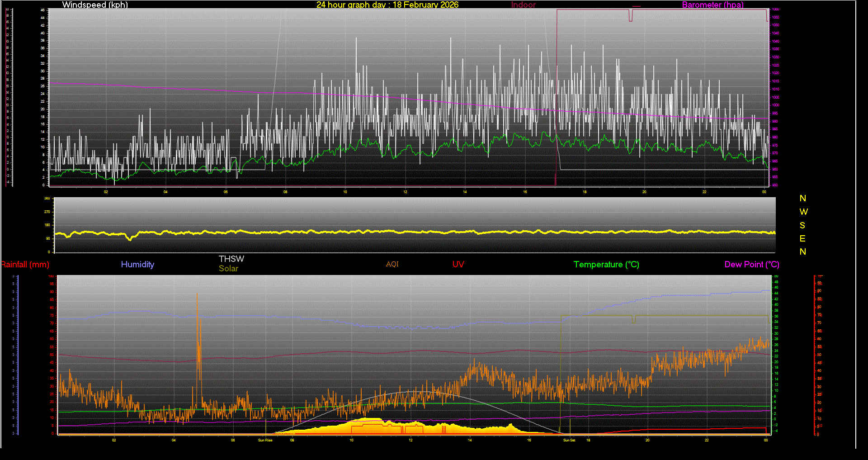Click the Sun Rise marker on time axis
Viewport: 868px width, 460px height.
tap(265, 440)
